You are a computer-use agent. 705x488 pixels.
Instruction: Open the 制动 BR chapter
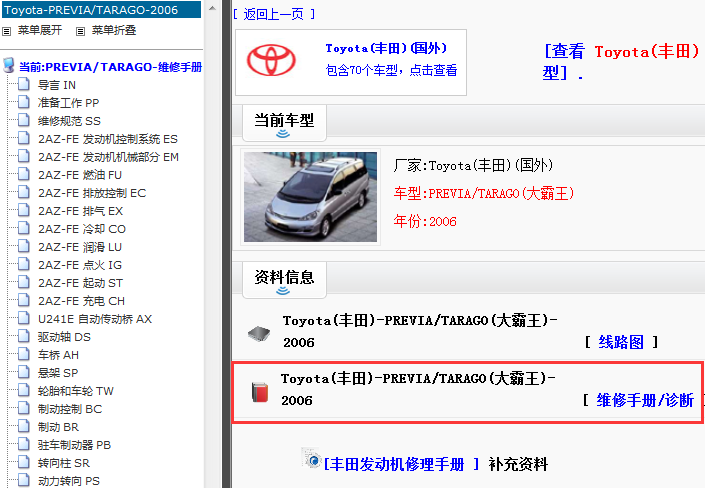tap(58, 427)
